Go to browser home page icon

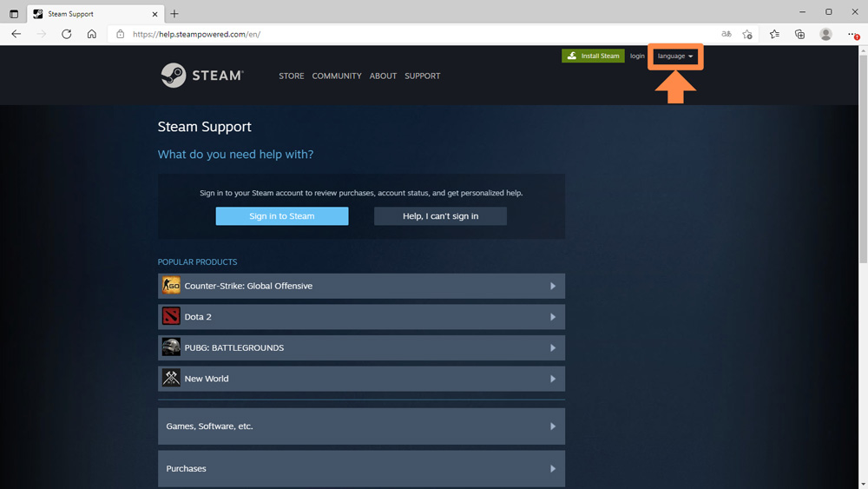[92, 34]
